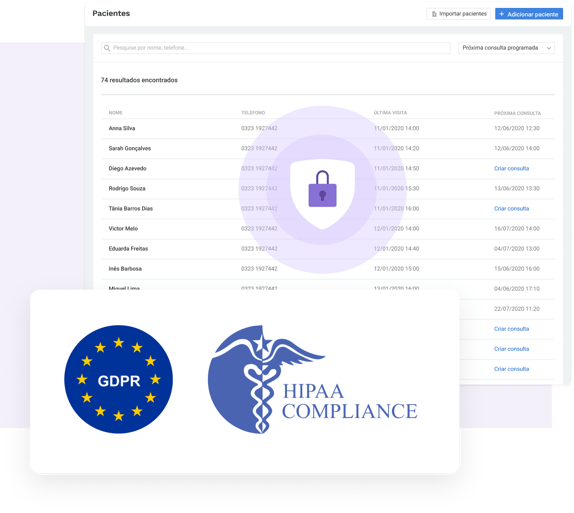Click the NOME column header
Image resolution: width=574 pixels, height=513 pixels.
point(115,113)
